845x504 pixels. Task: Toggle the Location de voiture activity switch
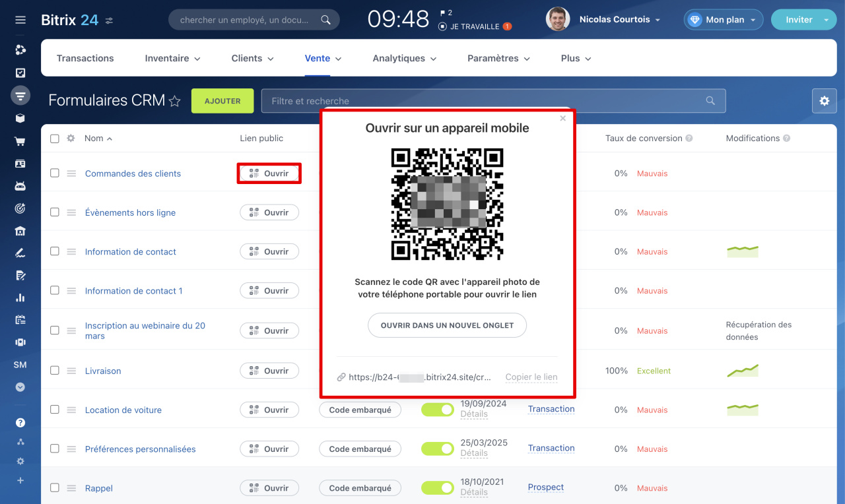pyautogui.click(x=438, y=410)
